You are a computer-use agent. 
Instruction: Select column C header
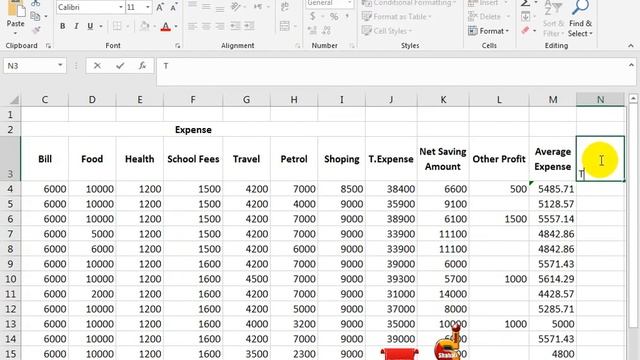point(44,100)
